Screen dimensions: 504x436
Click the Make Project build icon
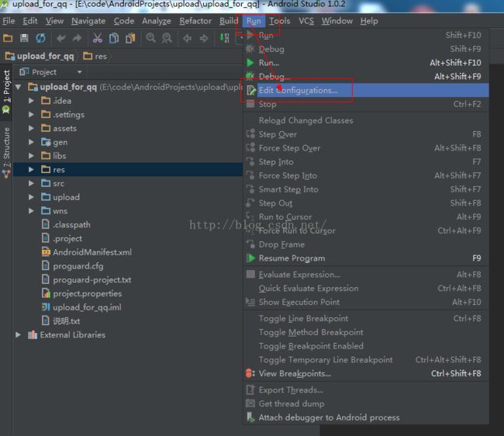coord(224,38)
